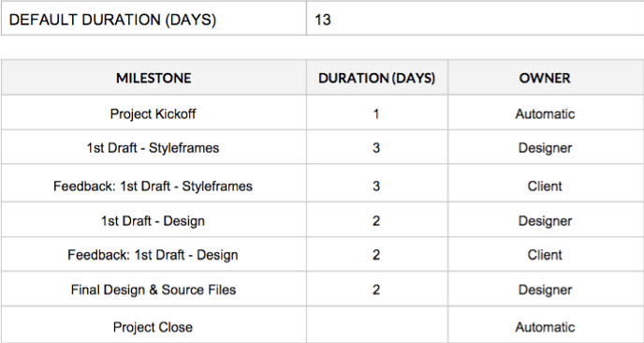Screen dimensions: 644x343
Task: Click the OWNER column header
Action: click(546, 78)
